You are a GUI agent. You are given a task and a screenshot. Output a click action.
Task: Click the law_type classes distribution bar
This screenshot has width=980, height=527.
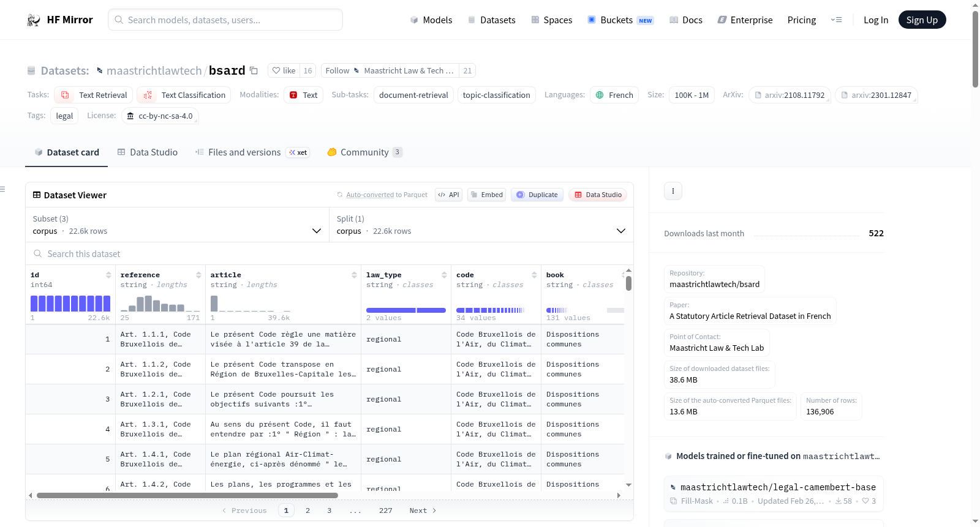coord(406,310)
